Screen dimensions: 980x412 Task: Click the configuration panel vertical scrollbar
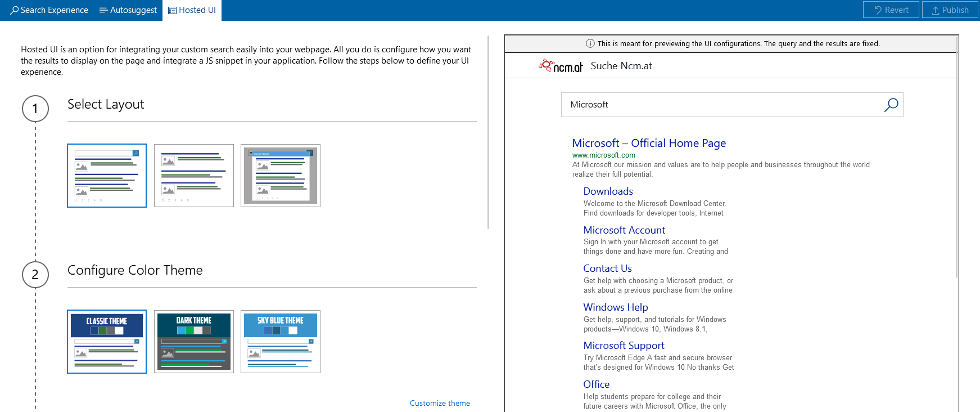point(488,132)
